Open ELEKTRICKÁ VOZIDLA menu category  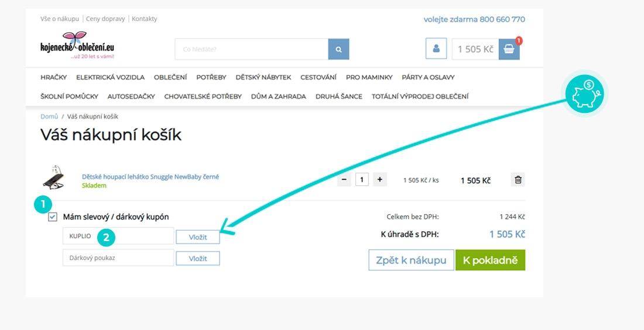111,77
